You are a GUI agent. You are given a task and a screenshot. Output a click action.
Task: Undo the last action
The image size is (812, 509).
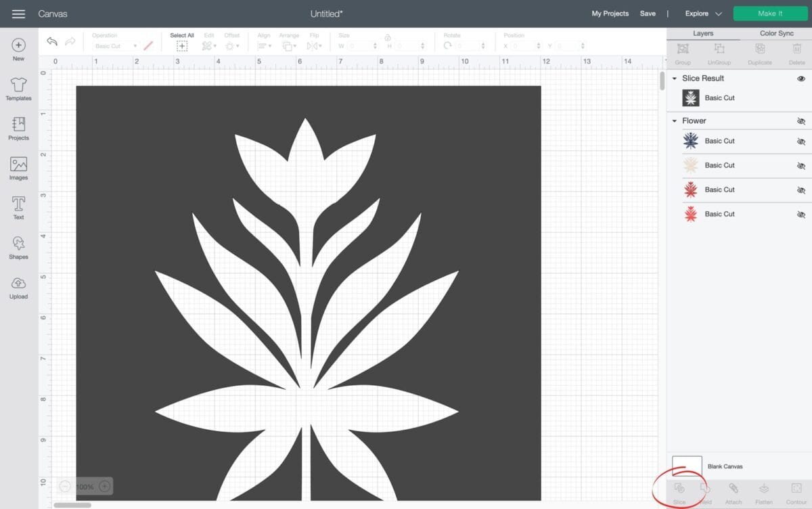click(52, 42)
